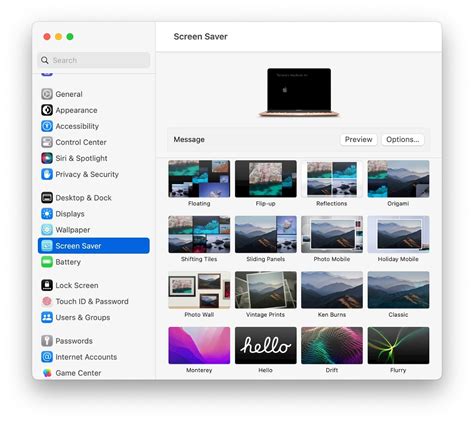Choose the Holiday Mobile screen saver
The image size is (474, 422).
[398, 234]
